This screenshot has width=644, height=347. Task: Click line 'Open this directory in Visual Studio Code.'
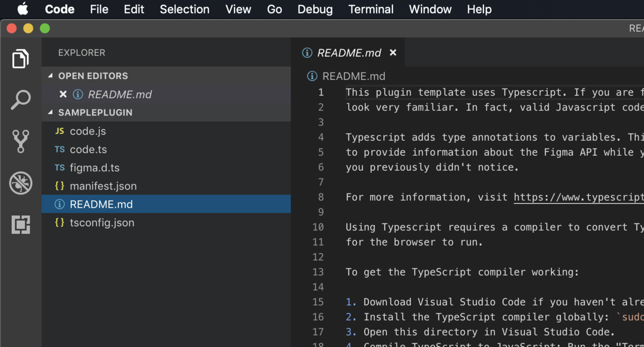[x=489, y=332]
